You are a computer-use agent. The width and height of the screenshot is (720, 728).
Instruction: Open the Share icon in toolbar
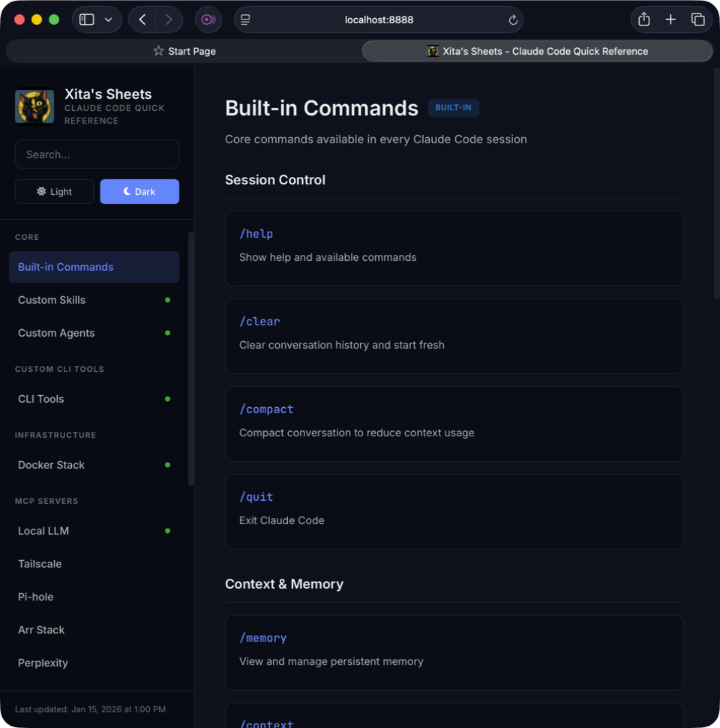pyautogui.click(x=643, y=19)
